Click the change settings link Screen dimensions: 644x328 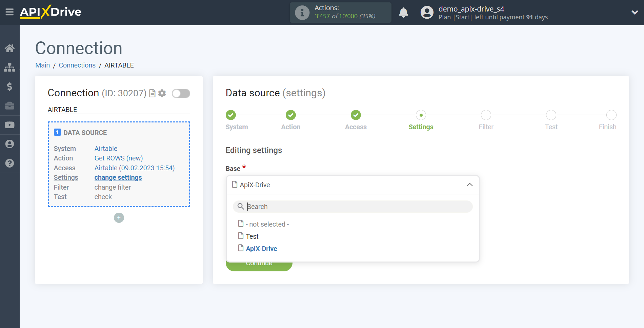pyautogui.click(x=118, y=177)
